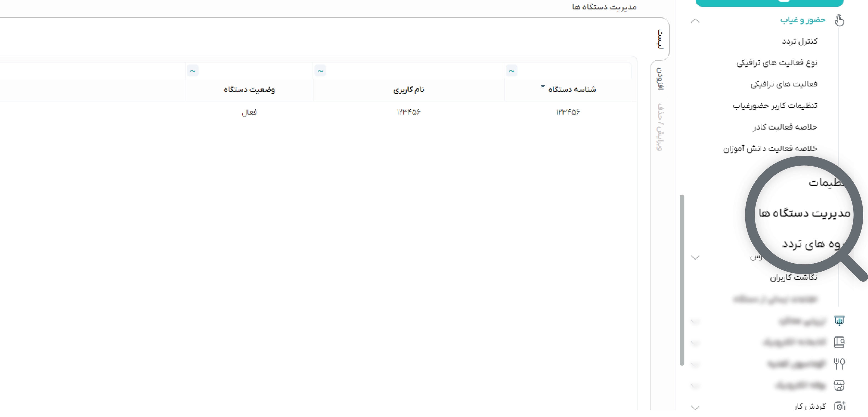Click the presentation chart icon in the sidebar
The width and height of the screenshot is (868, 417).
coord(839,321)
